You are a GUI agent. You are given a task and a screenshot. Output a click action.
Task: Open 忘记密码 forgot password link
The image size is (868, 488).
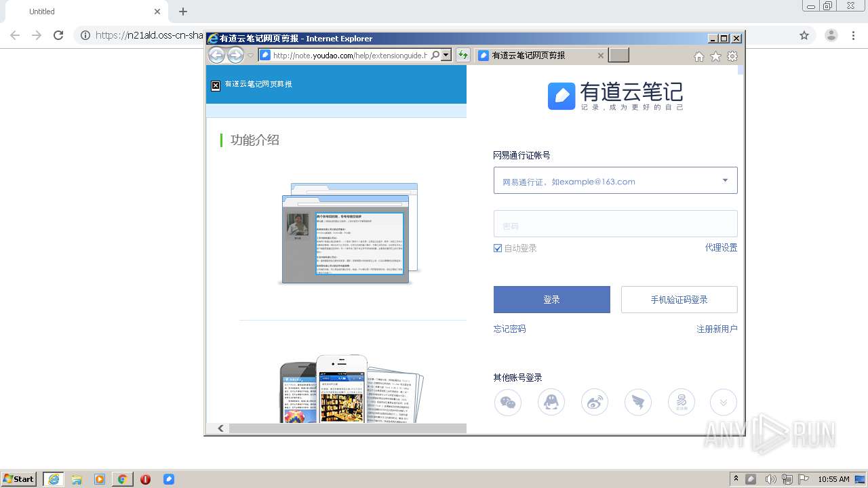point(509,329)
